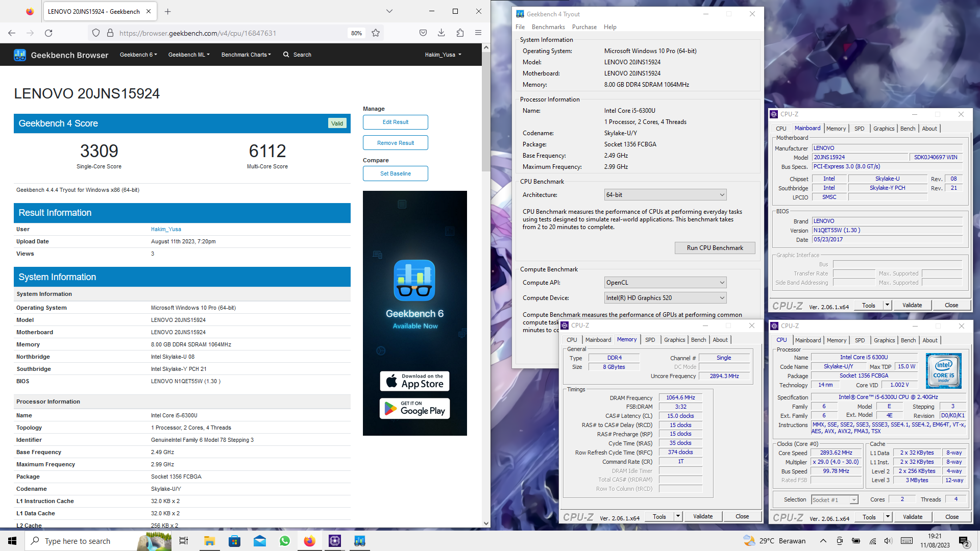
Task: Click the 80% zoom level indicator
Action: point(356,33)
